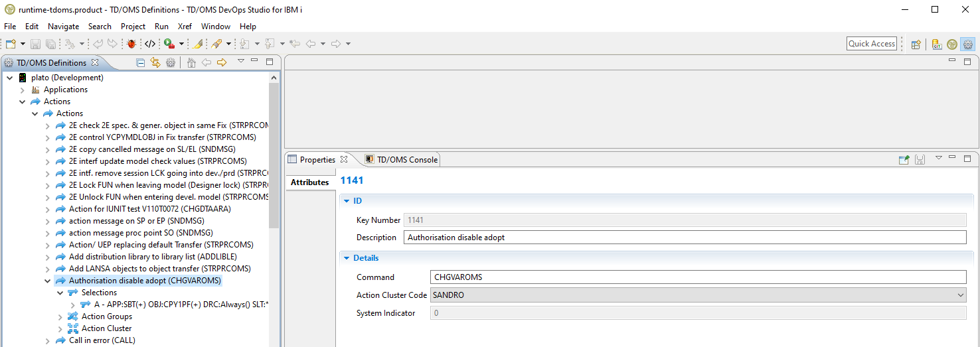Viewport: 980px width, 347px height.
Task: Open the Xref menu
Action: tap(185, 27)
